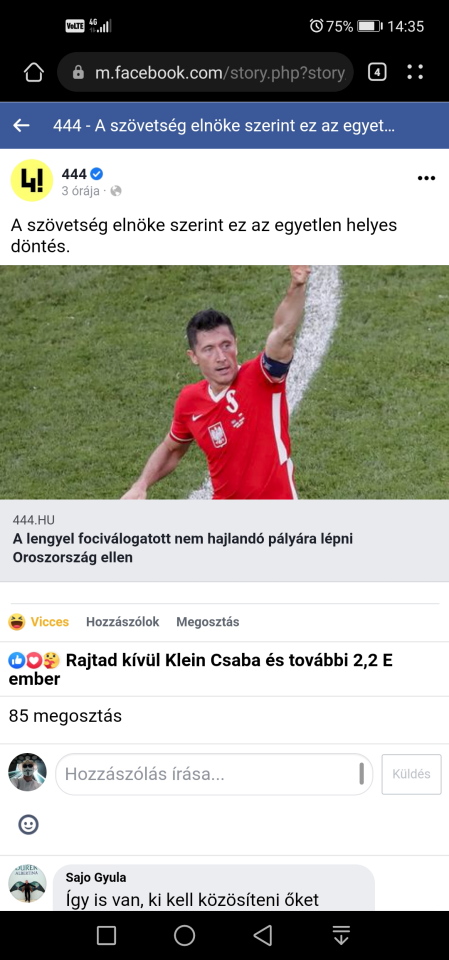
Task: Go back using the header arrow
Action: 21,126
